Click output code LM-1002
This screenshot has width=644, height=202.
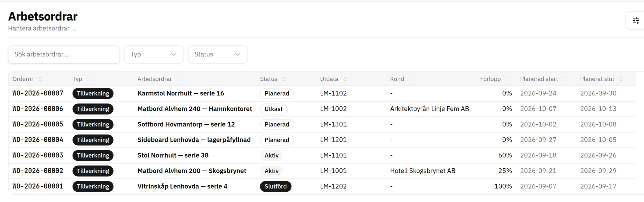[333, 109]
